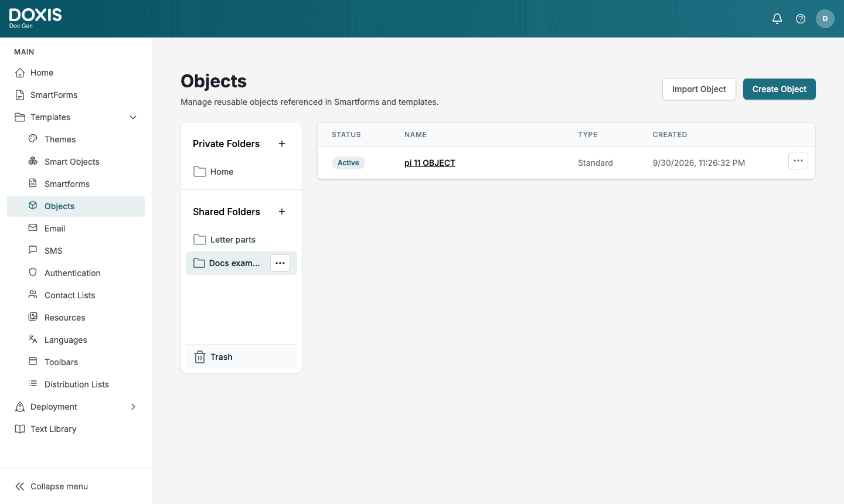Select the private Home folder

(241, 172)
